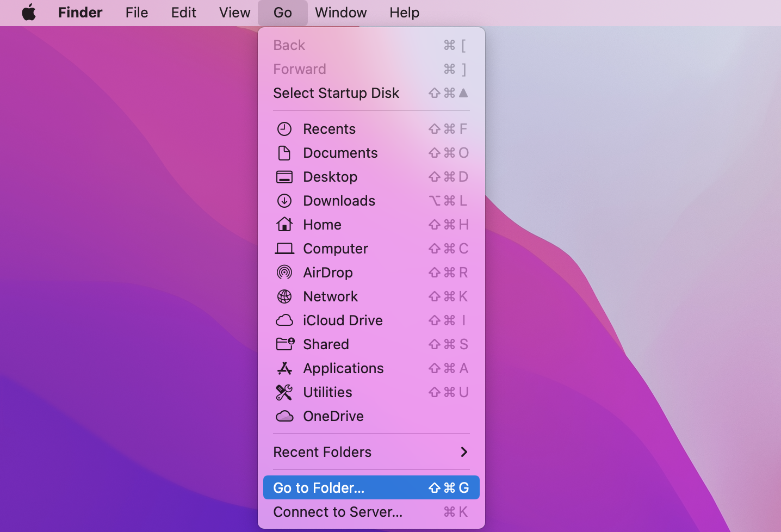Open the OneDrive location
Image resolution: width=781 pixels, height=532 pixels.
[333, 416]
